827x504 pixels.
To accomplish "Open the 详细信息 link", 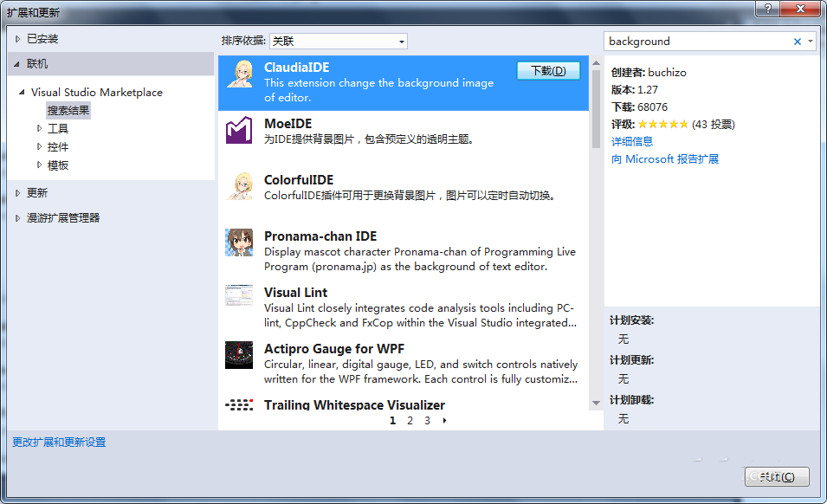I will 632,141.
